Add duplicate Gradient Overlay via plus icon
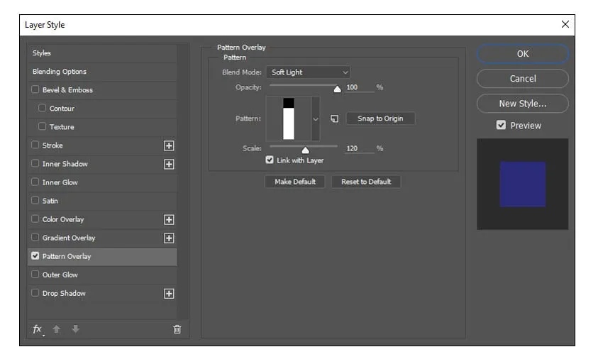603x364 pixels. [169, 238]
